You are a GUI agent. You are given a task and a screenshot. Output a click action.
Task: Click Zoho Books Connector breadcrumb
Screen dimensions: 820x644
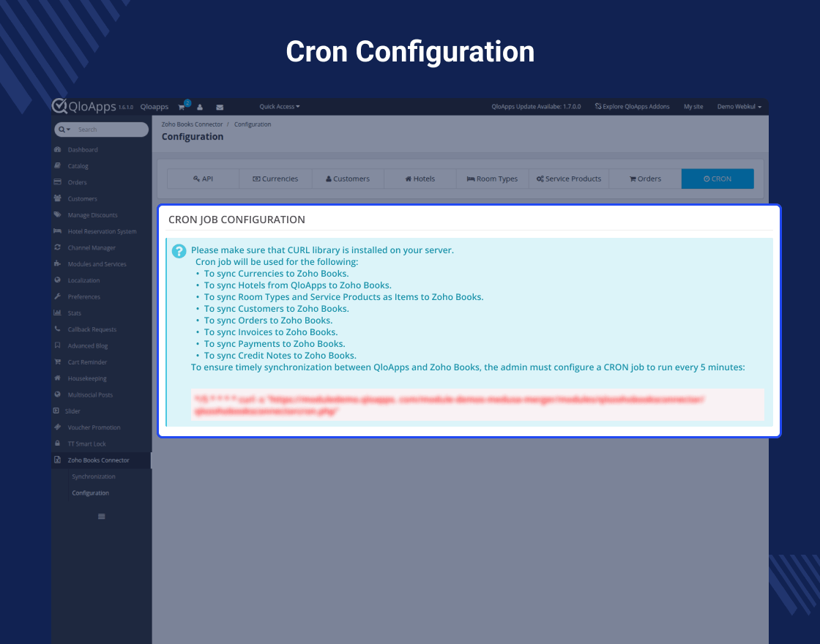coord(192,124)
